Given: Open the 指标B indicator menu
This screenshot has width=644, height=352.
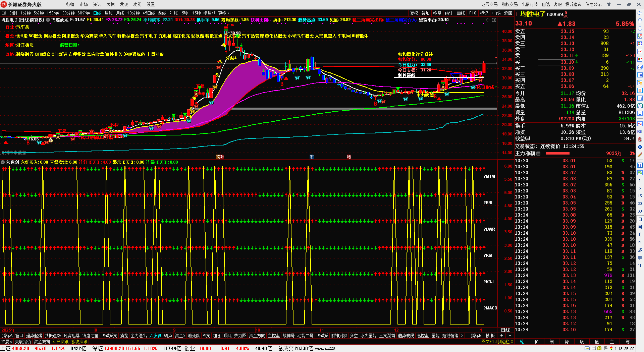Looking at the screenshot, I should click(x=476, y=336).
